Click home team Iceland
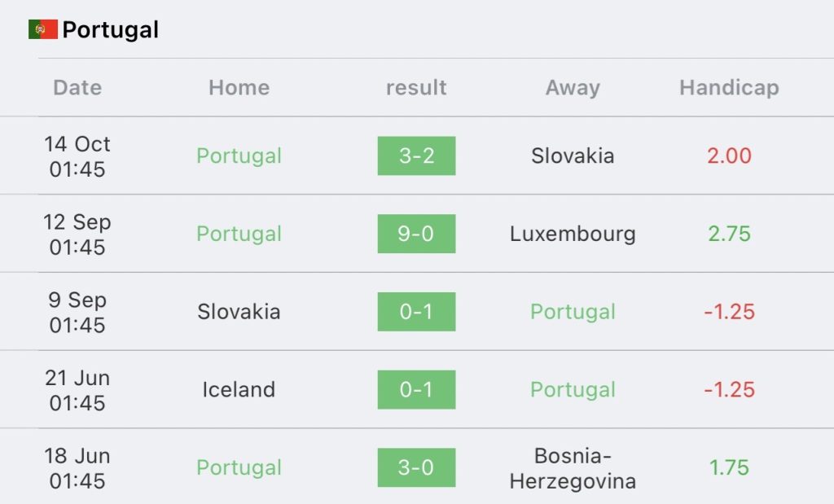 (x=239, y=390)
